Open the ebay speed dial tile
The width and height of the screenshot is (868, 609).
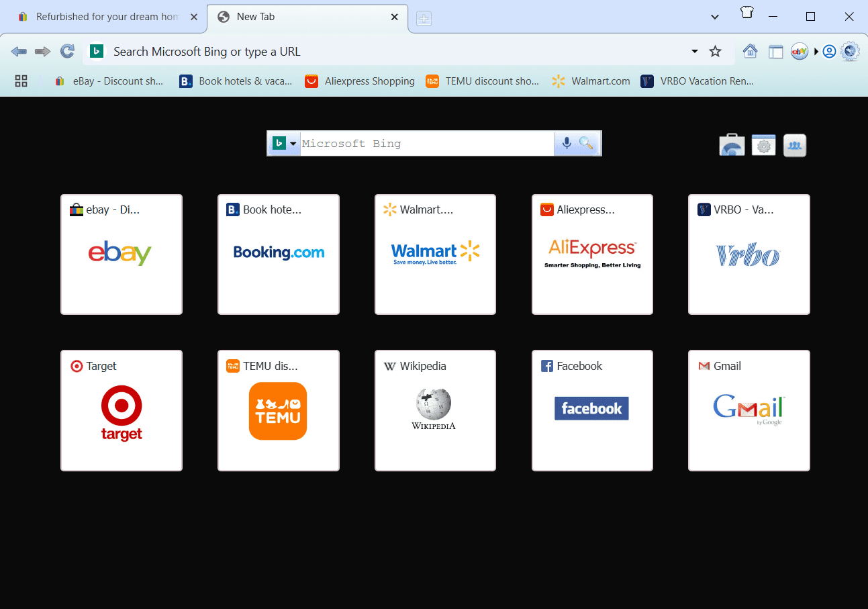122,254
